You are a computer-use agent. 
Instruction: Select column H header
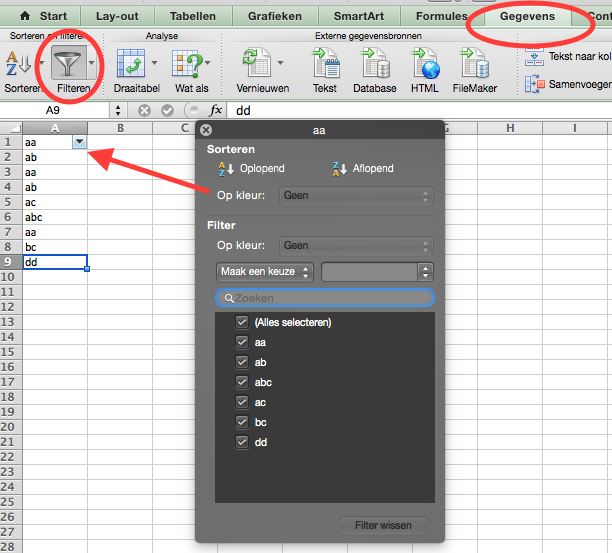pos(510,128)
